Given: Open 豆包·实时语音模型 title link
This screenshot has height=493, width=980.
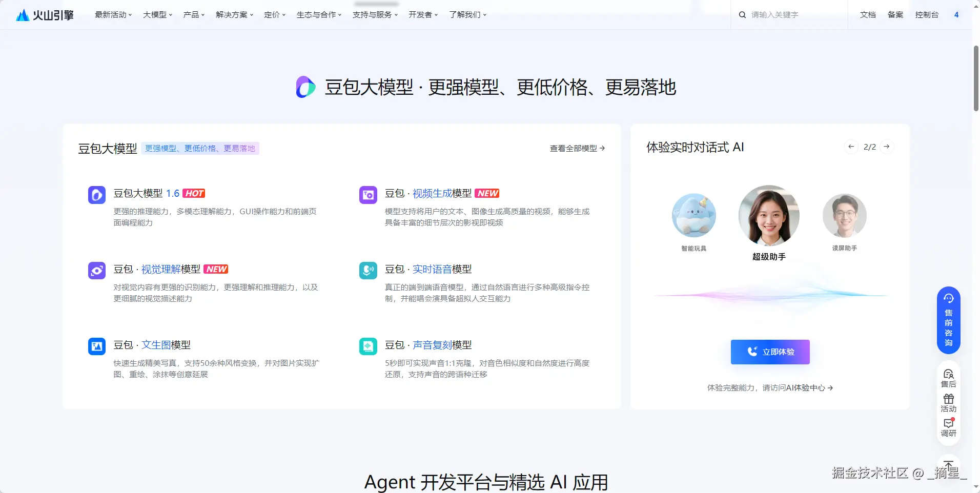Looking at the screenshot, I should (428, 269).
